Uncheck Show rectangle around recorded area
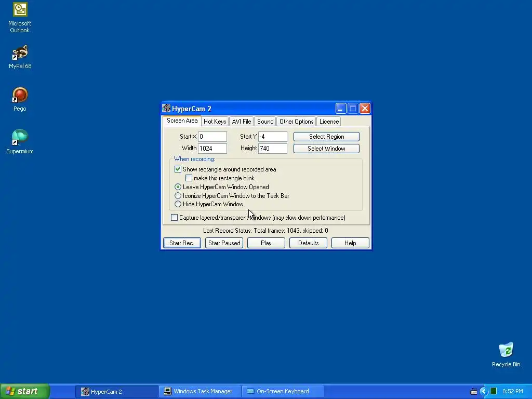The image size is (532, 399). [178, 169]
